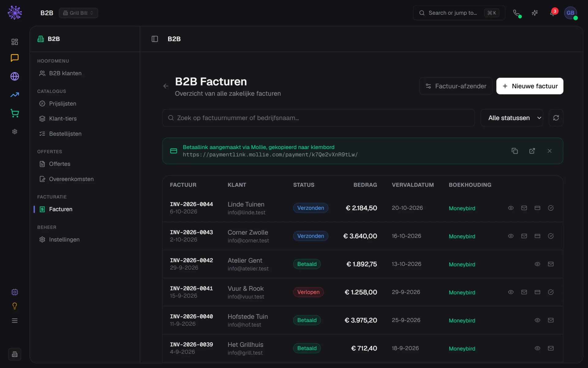View invoice INV-2026-0041 with eye icon
588x368 pixels.
(x=511, y=292)
